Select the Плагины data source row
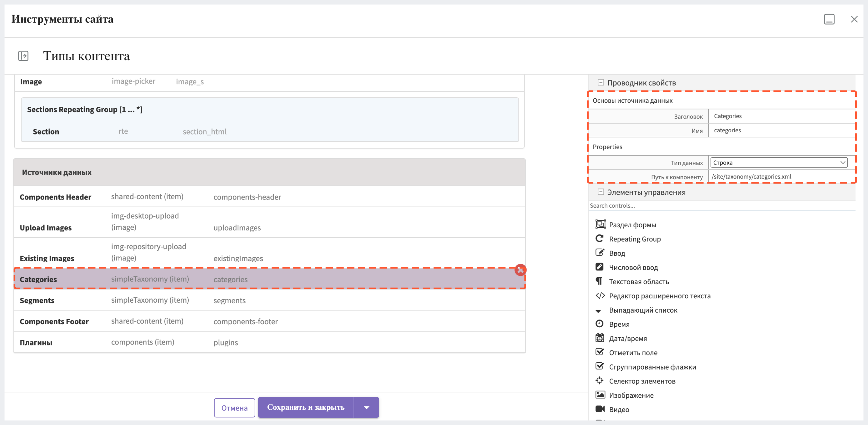This screenshot has height=425, width=868. coord(269,342)
